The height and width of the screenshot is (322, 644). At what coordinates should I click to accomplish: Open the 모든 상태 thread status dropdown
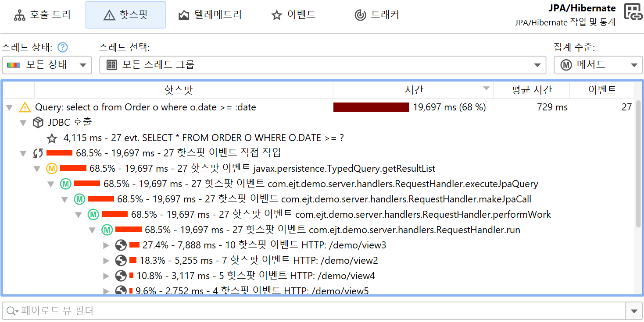pos(47,65)
